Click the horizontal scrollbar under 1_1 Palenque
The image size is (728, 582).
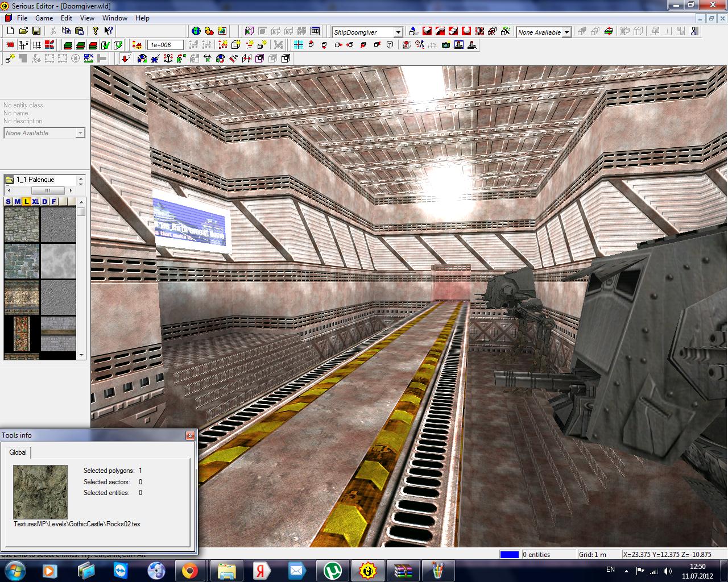point(47,190)
